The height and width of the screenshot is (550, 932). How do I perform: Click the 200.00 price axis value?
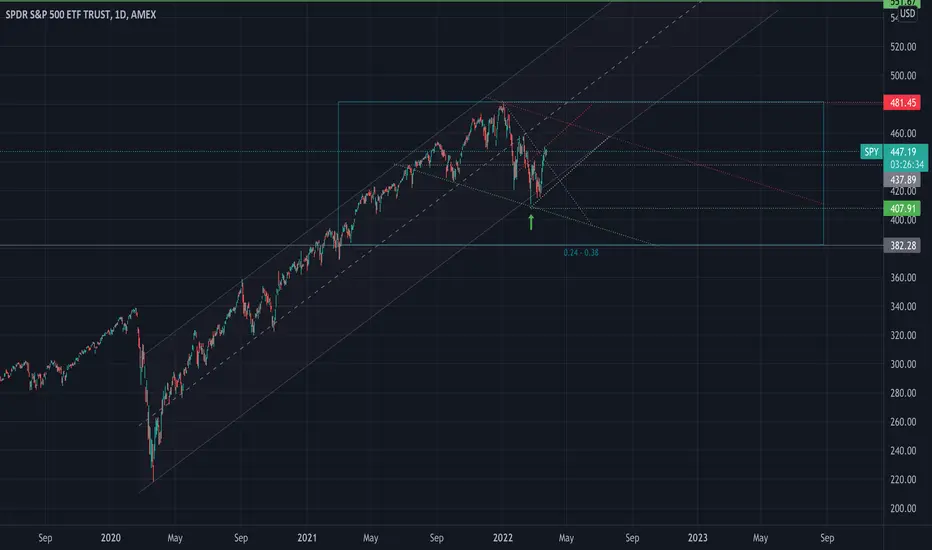click(x=903, y=508)
